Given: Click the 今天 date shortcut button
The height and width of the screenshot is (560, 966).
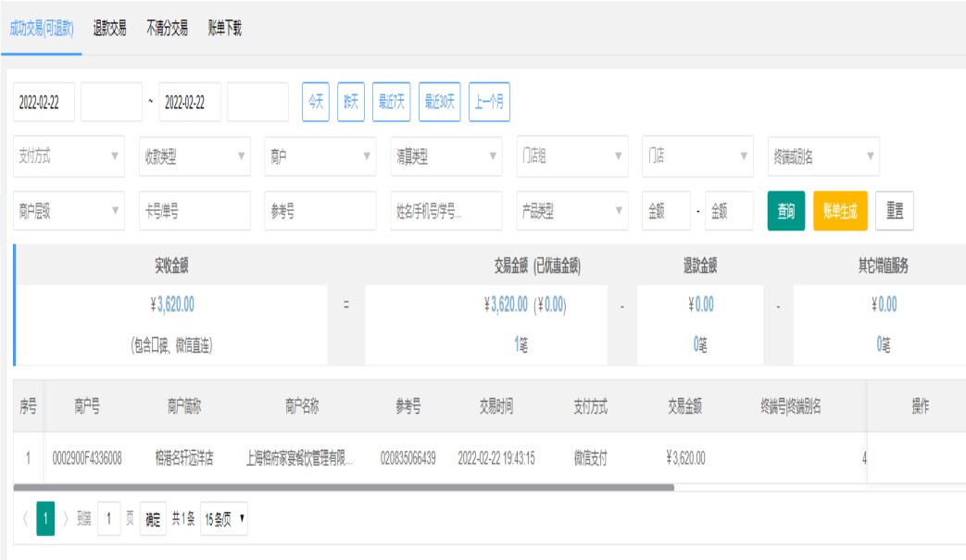Looking at the screenshot, I should point(316,103).
